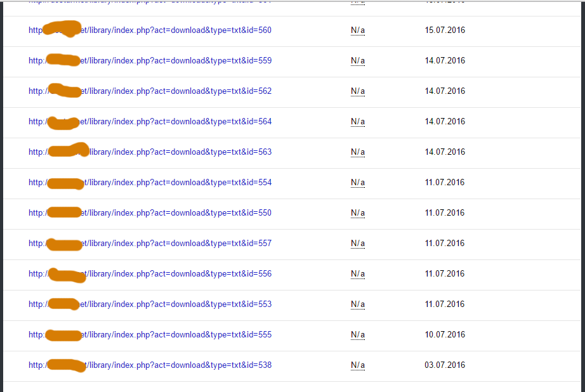Open the library link ending in id=538

pos(178,365)
